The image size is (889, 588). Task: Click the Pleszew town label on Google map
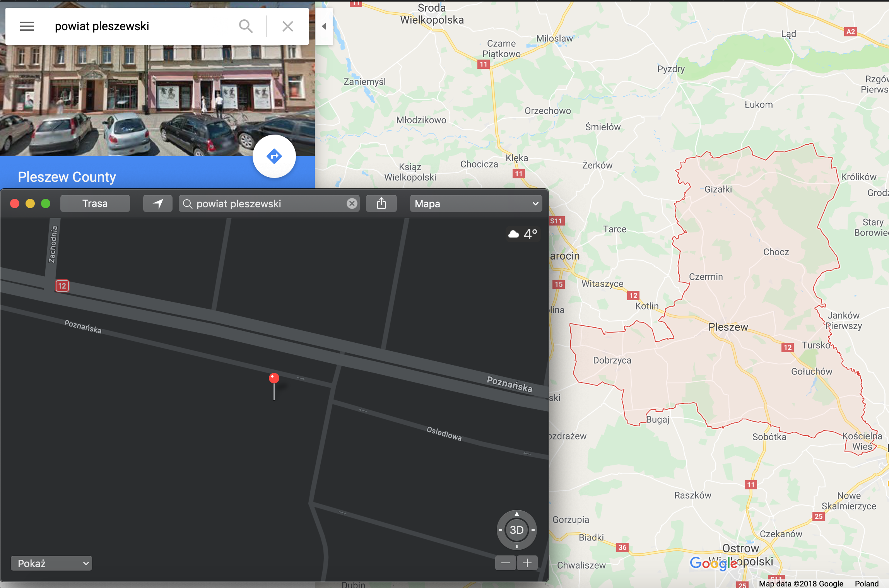tap(728, 327)
